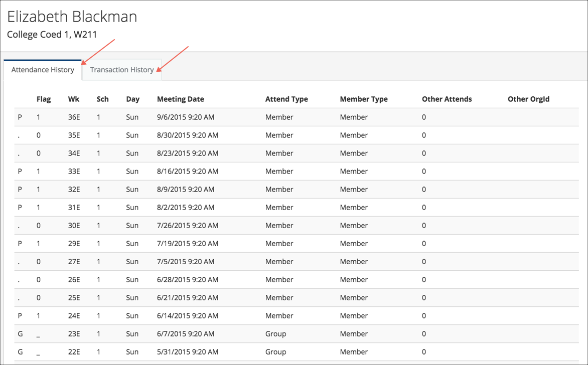The height and width of the screenshot is (365, 588).
Task: Click the P marker in the 36E row
Action: 20,117
